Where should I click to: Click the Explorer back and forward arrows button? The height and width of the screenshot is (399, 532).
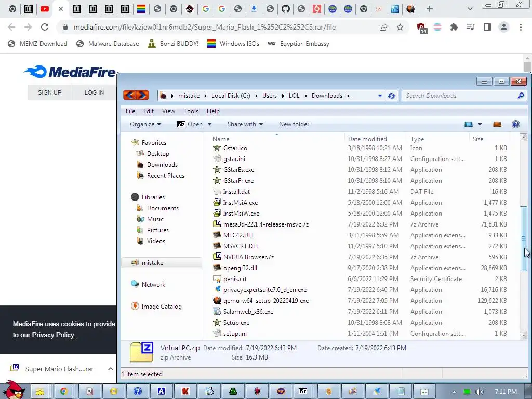[x=136, y=96]
